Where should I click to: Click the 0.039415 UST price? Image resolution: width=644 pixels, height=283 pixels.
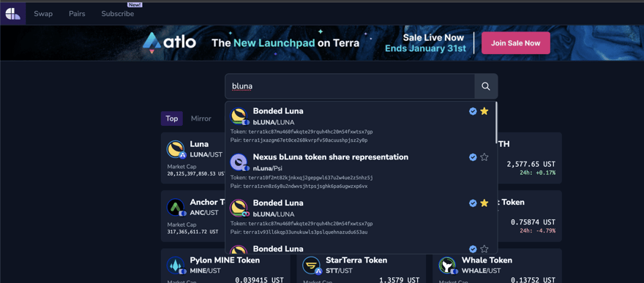(259, 280)
